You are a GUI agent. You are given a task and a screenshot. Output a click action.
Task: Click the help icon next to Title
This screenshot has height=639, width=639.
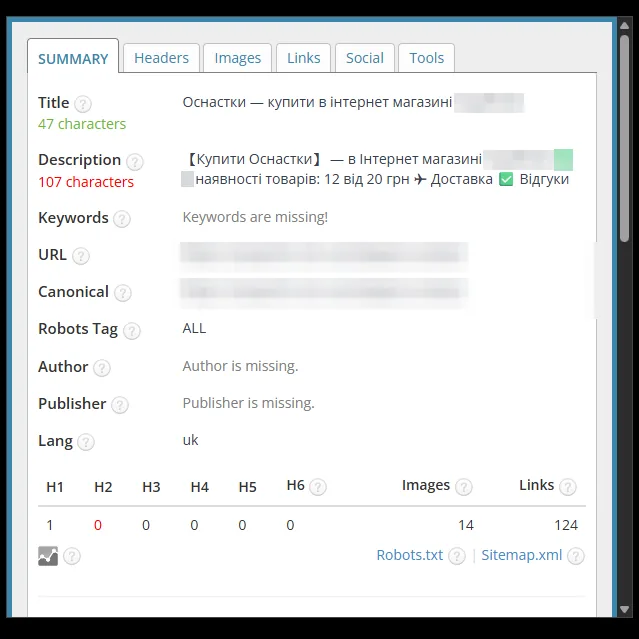coord(83,104)
